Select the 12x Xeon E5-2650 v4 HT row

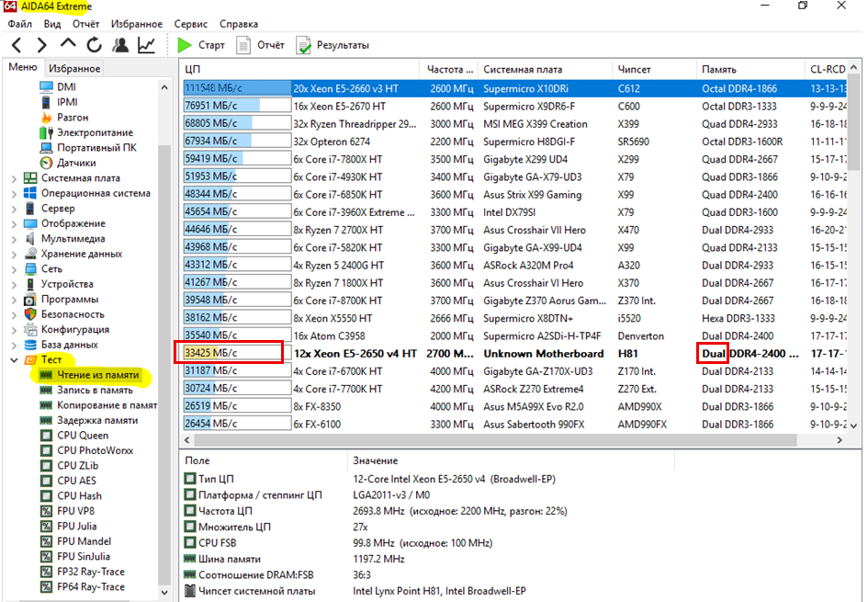514,353
